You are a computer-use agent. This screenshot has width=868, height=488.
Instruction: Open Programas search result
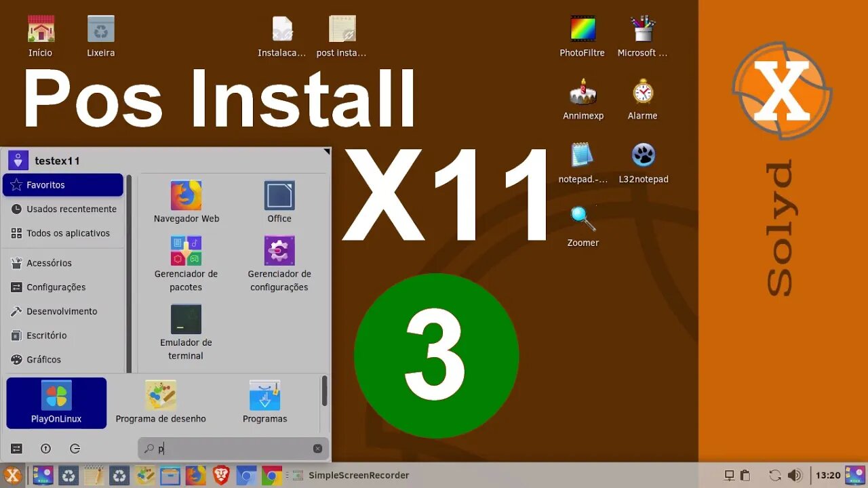point(265,403)
